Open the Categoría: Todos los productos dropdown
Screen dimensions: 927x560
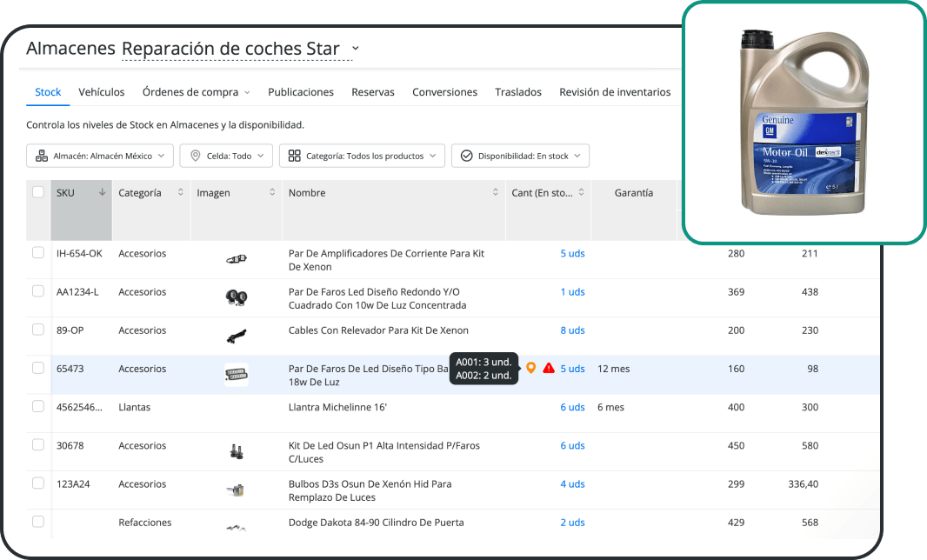(362, 156)
